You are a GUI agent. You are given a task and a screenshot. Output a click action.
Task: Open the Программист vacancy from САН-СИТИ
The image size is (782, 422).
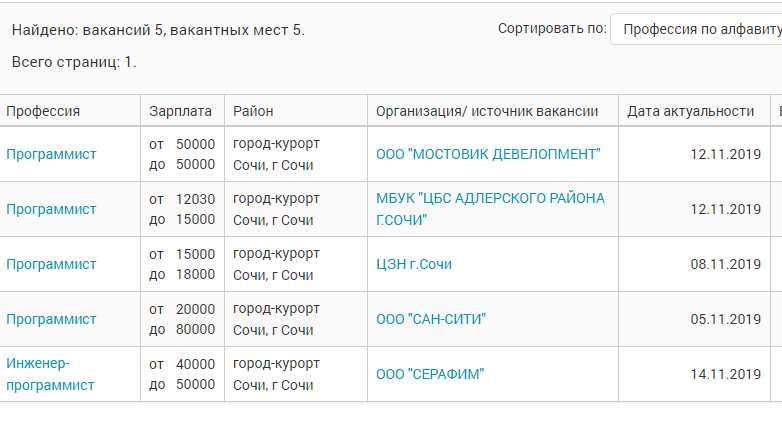[x=51, y=319]
